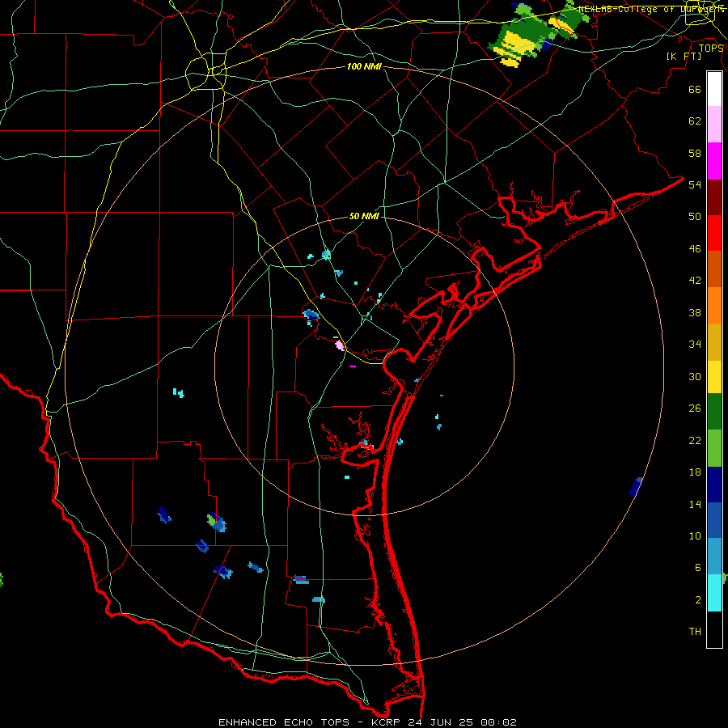728x728 pixels.
Task: Click the green-and-blue echo in the southwest counties
Action: (x=216, y=522)
